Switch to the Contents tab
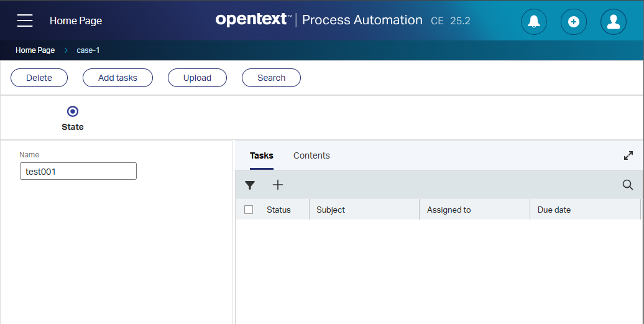Image resolution: width=644 pixels, height=324 pixels. pyautogui.click(x=311, y=155)
